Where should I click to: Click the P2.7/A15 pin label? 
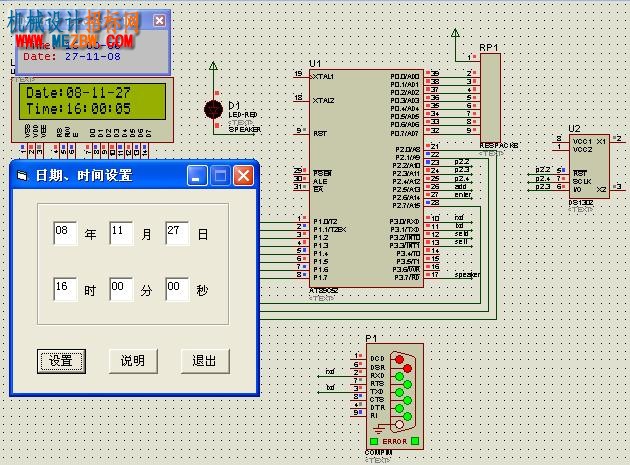(x=406, y=205)
